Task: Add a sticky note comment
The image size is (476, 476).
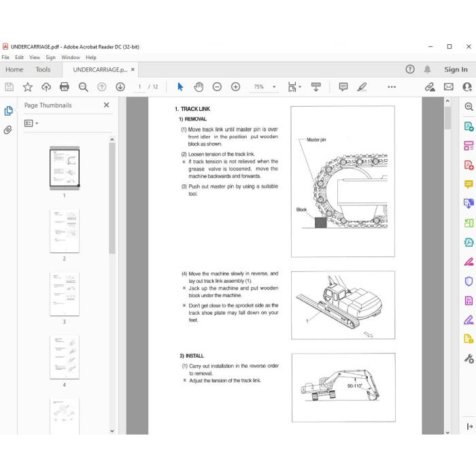Action: coord(343,87)
